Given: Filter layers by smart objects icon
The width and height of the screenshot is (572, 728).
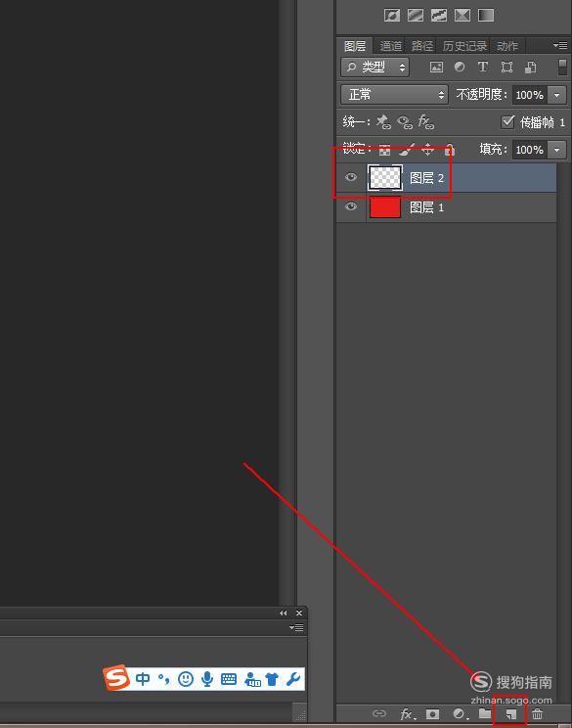Looking at the screenshot, I should click(x=530, y=68).
